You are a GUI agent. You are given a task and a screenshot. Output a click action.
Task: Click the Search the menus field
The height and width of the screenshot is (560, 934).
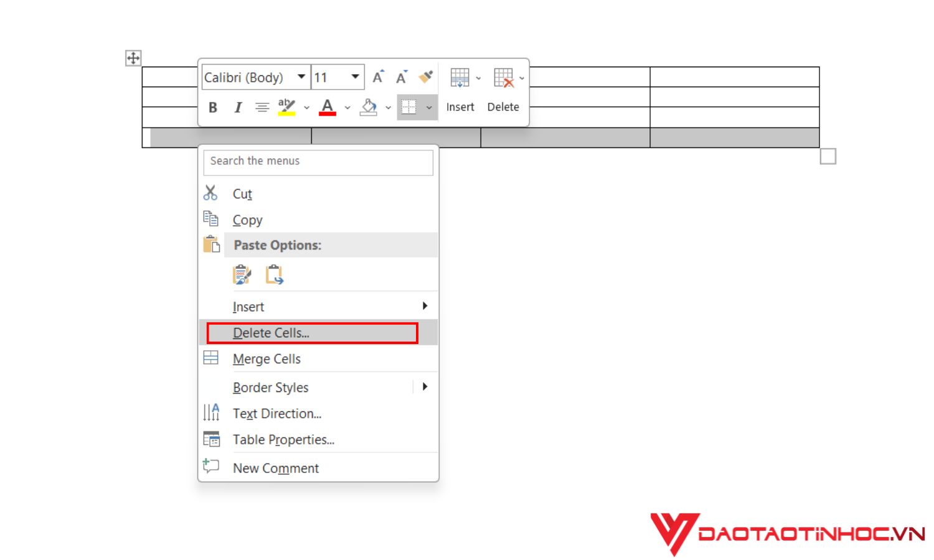pos(318,162)
